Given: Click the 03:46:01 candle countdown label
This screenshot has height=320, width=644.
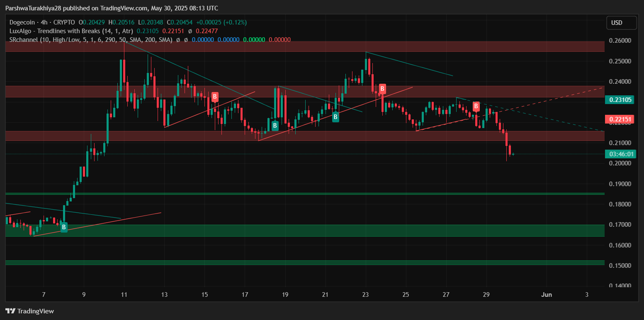Looking at the screenshot, I should (x=620, y=154).
